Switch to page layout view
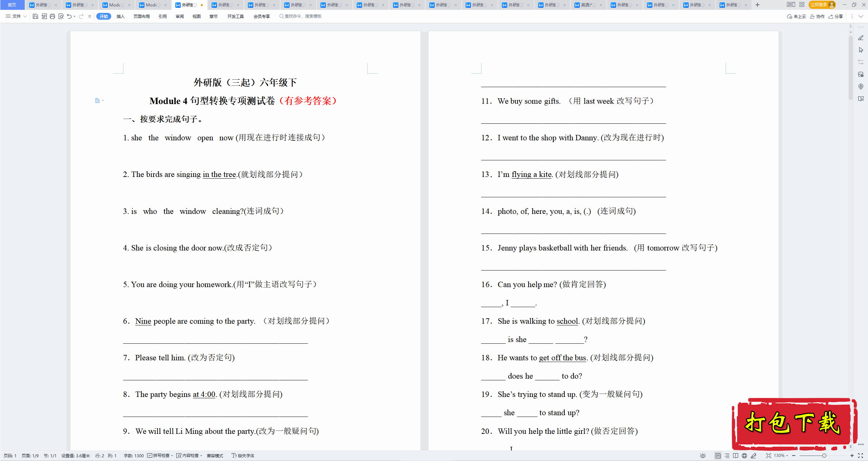Image resolution: width=868 pixels, height=461 pixels. 718,456
